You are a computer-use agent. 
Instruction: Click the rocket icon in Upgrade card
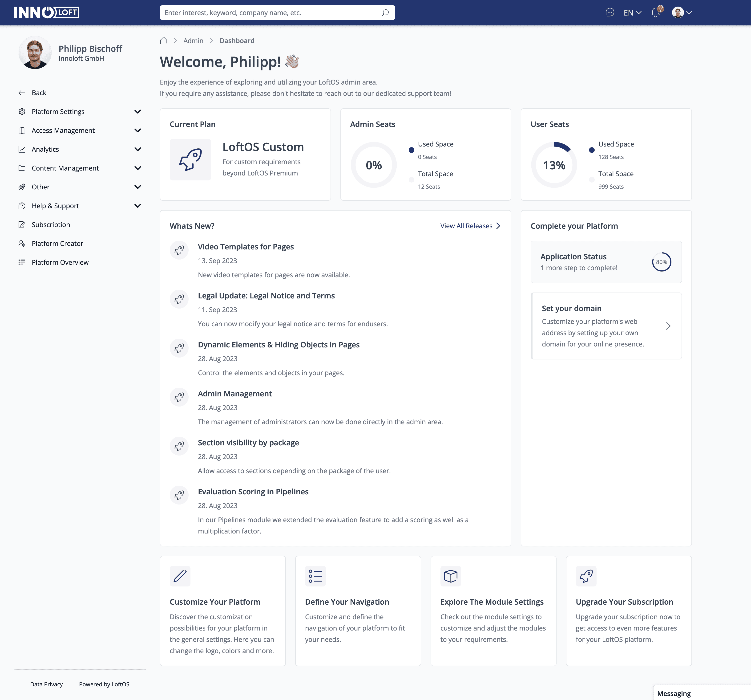585,576
